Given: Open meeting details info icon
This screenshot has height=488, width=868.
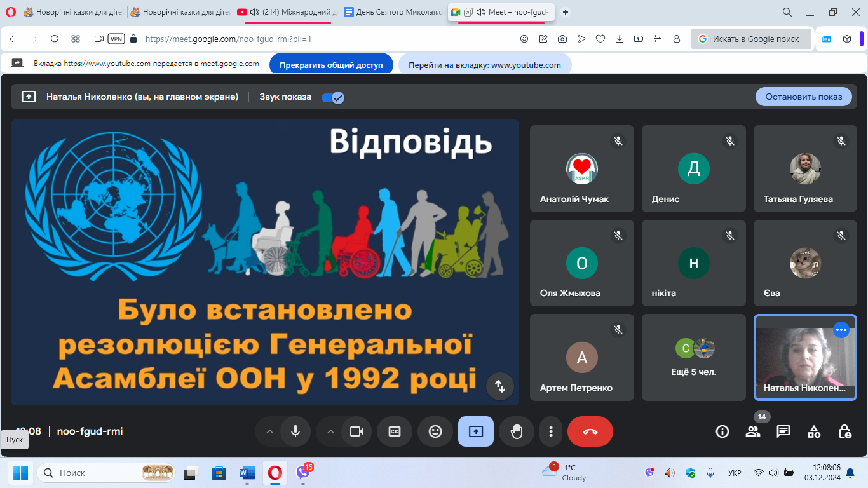Looking at the screenshot, I should [722, 431].
